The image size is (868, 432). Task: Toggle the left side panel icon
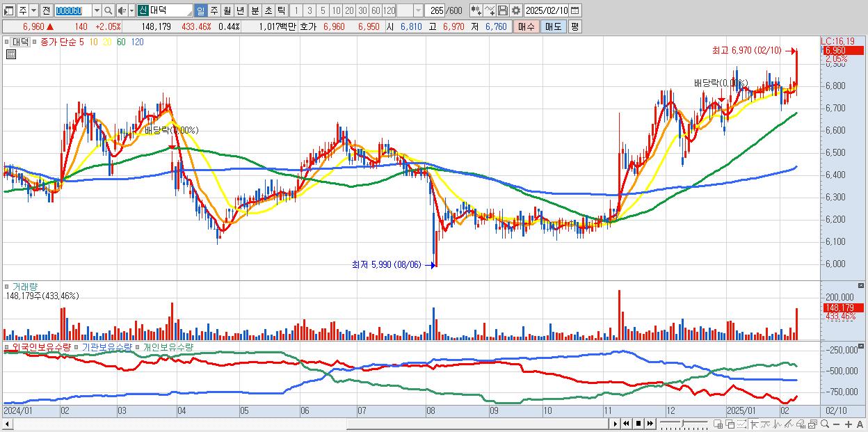(8, 11)
